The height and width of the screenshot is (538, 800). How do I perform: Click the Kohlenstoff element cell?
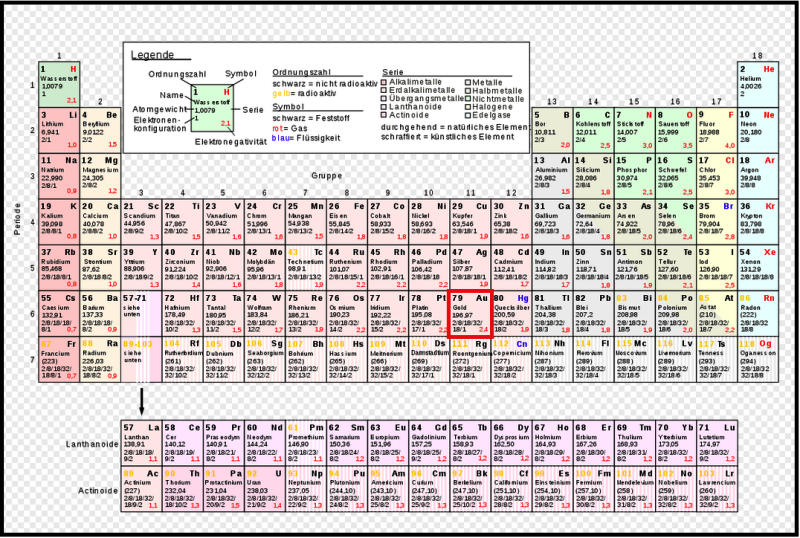click(x=593, y=130)
